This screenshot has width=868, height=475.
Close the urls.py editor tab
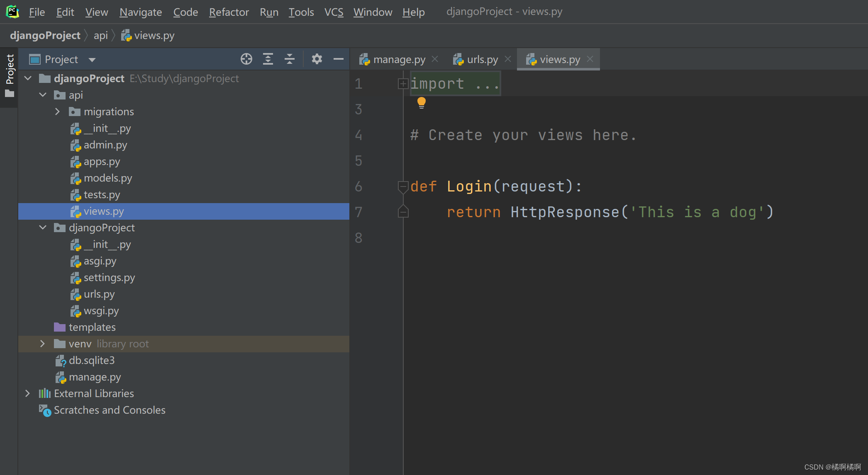[x=508, y=59]
